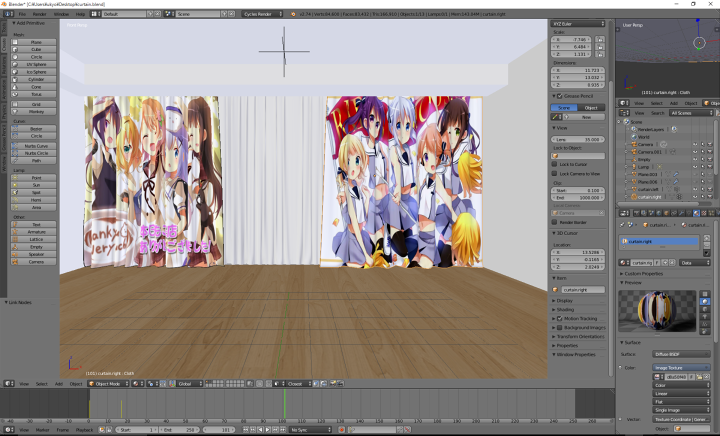Enable Lock Camera to View checkbox
This screenshot has width=720, height=436.
[x=555, y=174]
